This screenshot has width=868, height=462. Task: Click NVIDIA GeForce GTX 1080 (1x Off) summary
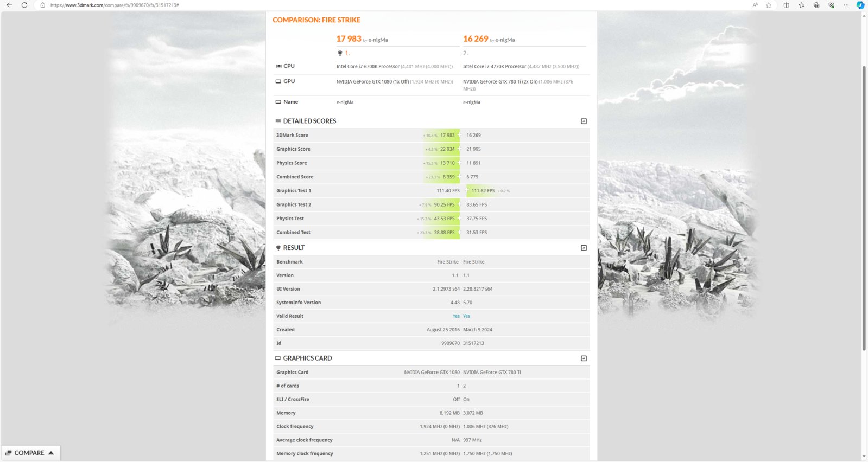click(372, 82)
